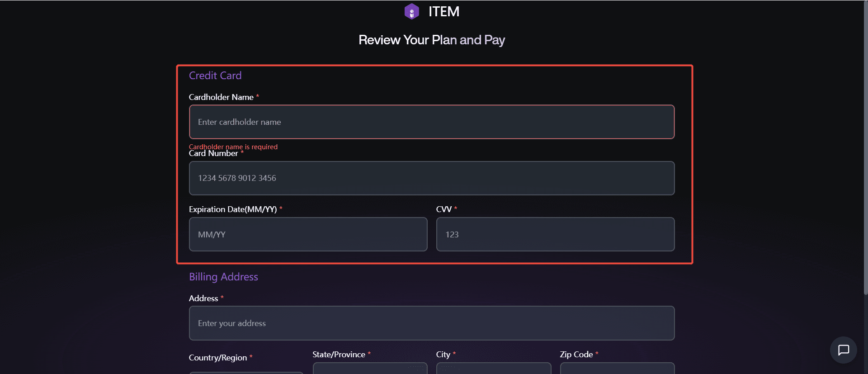
Task: Click the purple ITEM hexagon logo
Action: coord(411,11)
